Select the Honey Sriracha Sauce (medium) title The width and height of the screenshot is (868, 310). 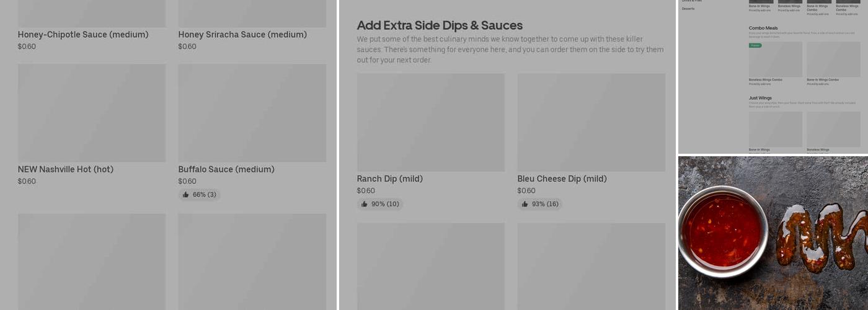point(242,35)
